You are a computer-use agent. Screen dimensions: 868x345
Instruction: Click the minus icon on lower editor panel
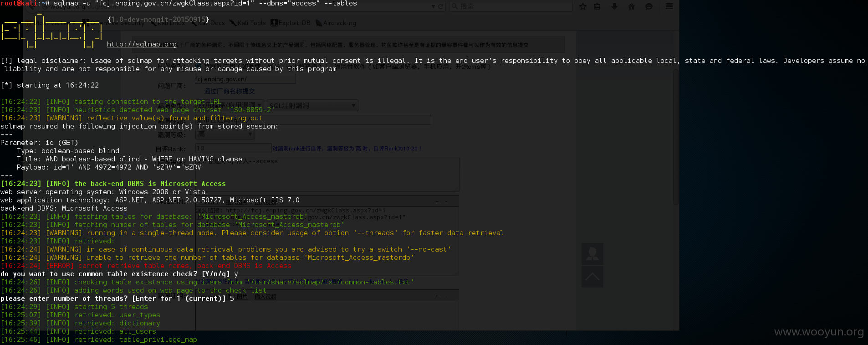(446, 296)
